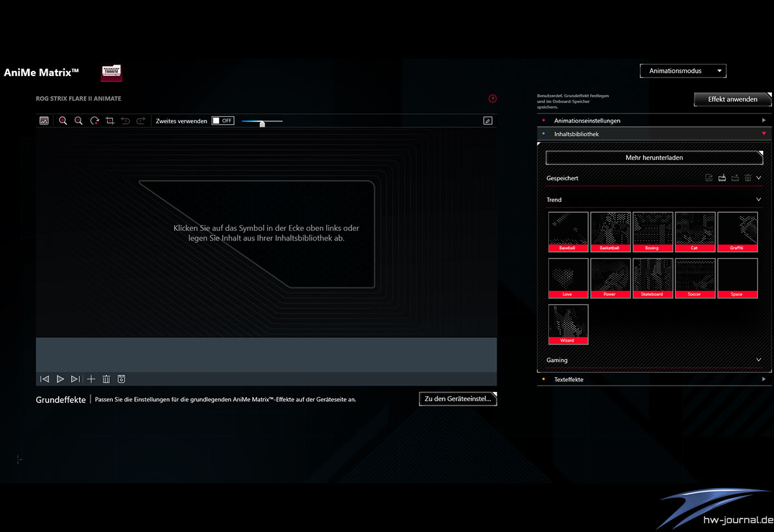Screen dimensions: 774x532
Task: Click the first file icon in Gespeichert row
Action: (709, 178)
